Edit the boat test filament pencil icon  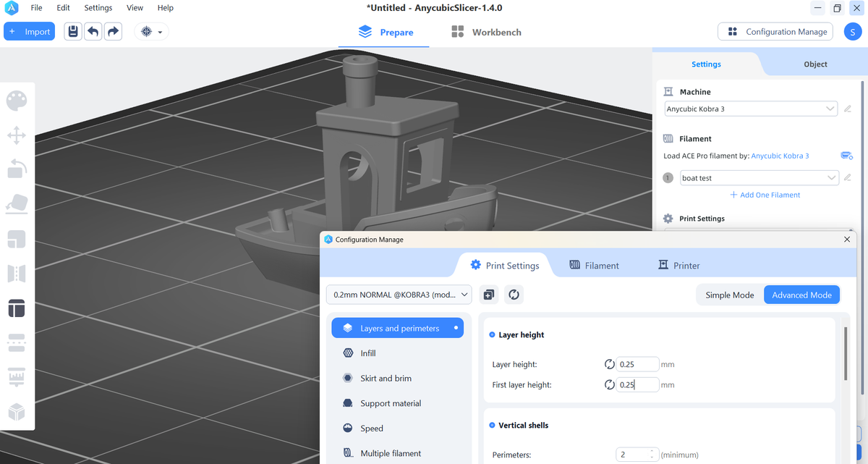848,178
